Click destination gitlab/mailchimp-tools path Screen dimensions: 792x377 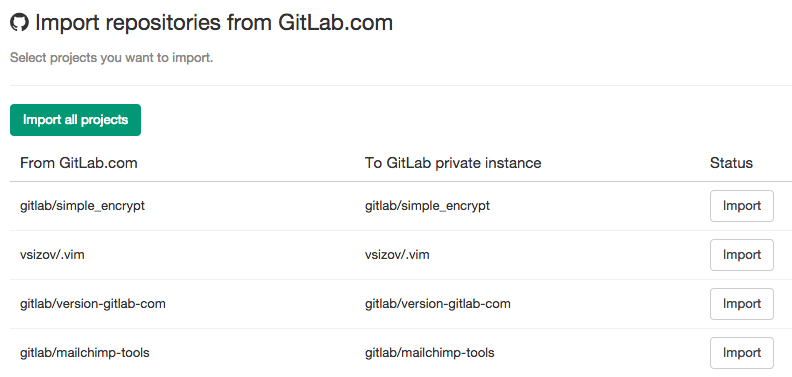point(430,353)
